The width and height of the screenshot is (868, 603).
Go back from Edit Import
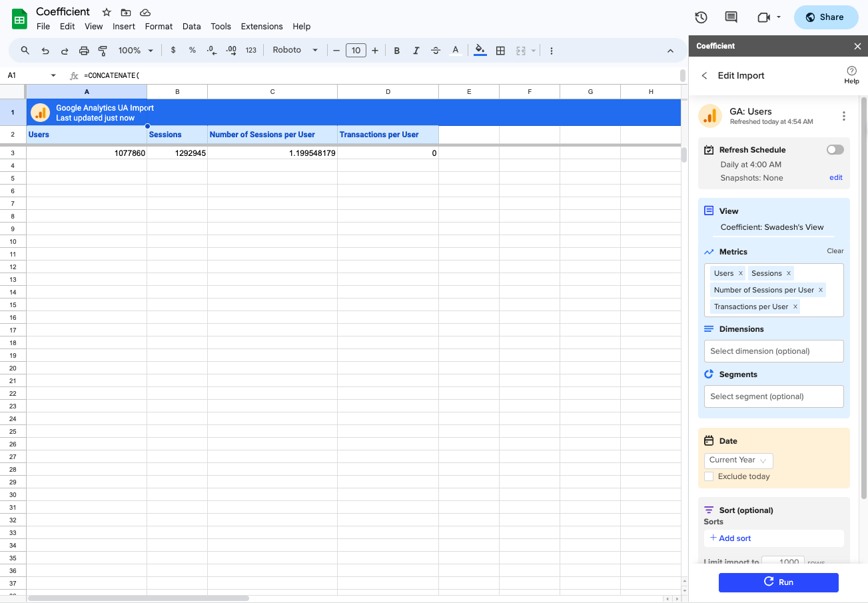(x=704, y=76)
